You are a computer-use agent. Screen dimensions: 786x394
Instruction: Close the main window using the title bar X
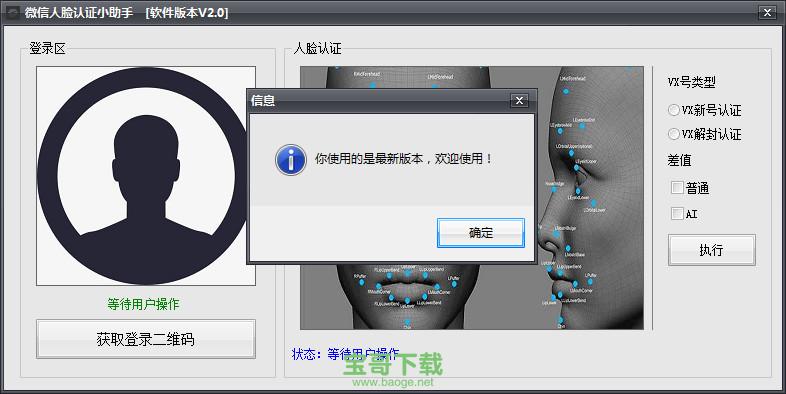coord(767,13)
